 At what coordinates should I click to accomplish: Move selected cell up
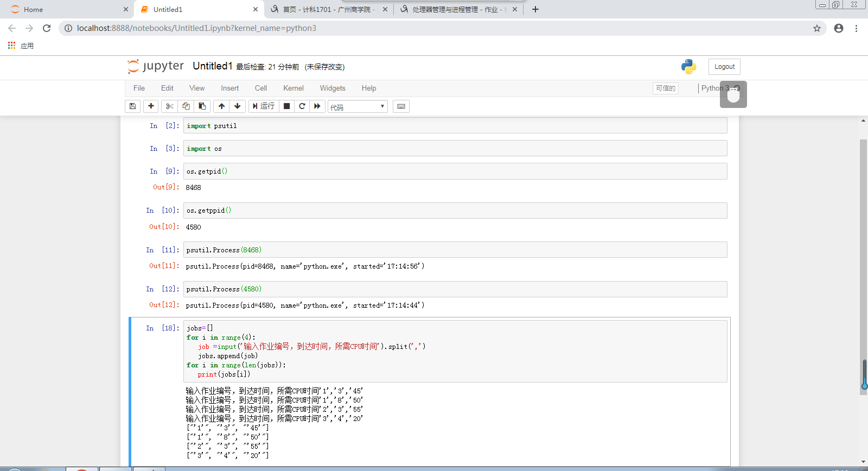click(221, 106)
